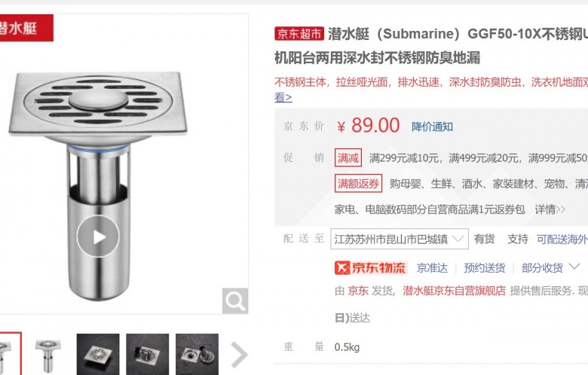
Task: Select the first drain thumbnail
Action: pyautogui.click(x=8, y=354)
